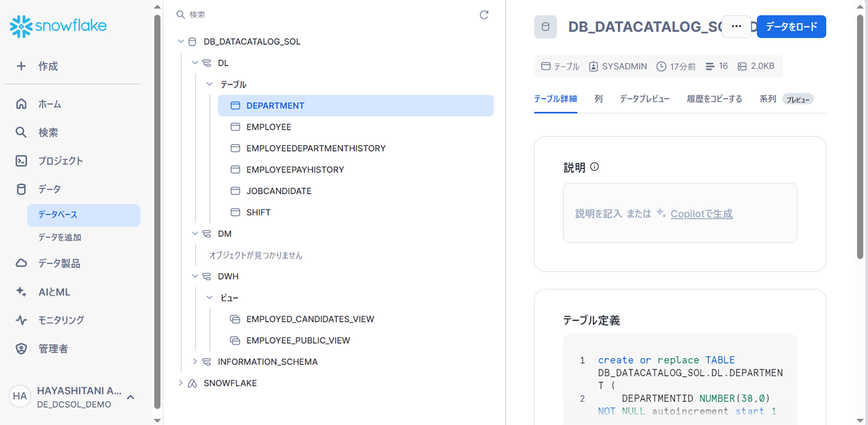Click the table icon beside EMPLOYEE

(x=235, y=127)
